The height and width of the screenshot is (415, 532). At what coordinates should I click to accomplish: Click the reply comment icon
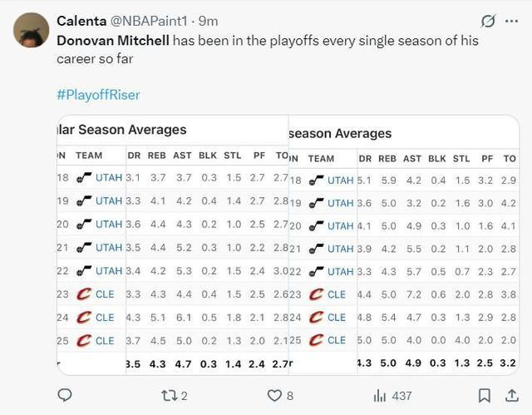click(x=64, y=396)
